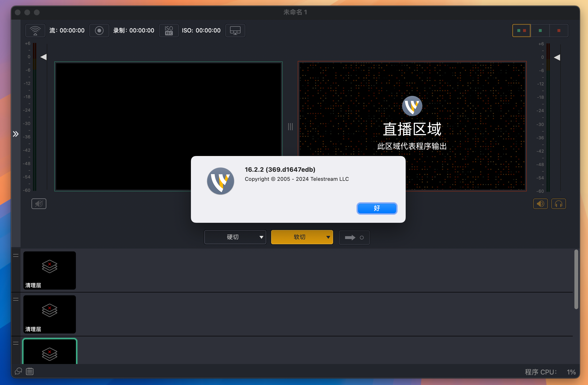
Task: Click the go-live arrow button
Action: [354, 238]
